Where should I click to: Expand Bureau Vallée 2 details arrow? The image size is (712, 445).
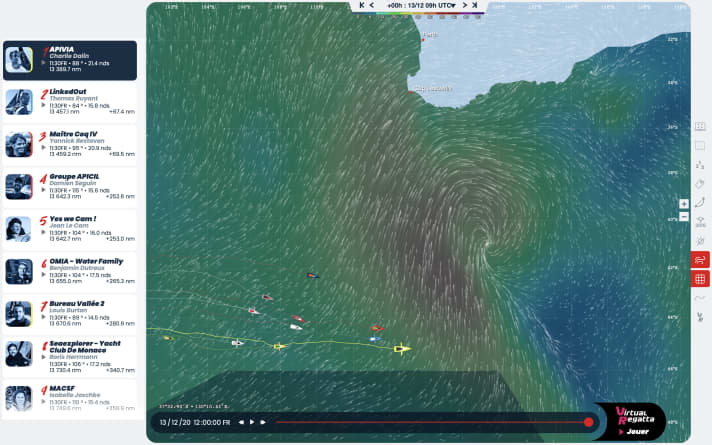coord(44,317)
